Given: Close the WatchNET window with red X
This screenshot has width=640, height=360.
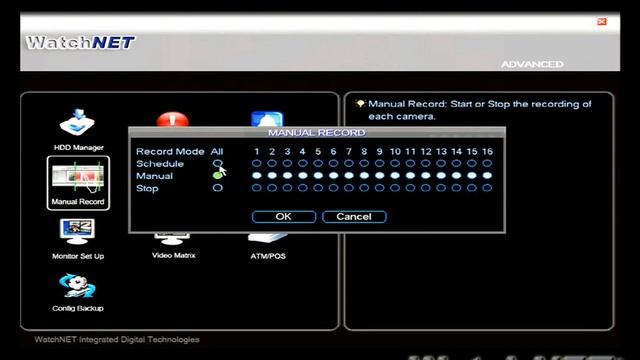Looking at the screenshot, I should tap(602, 22).
